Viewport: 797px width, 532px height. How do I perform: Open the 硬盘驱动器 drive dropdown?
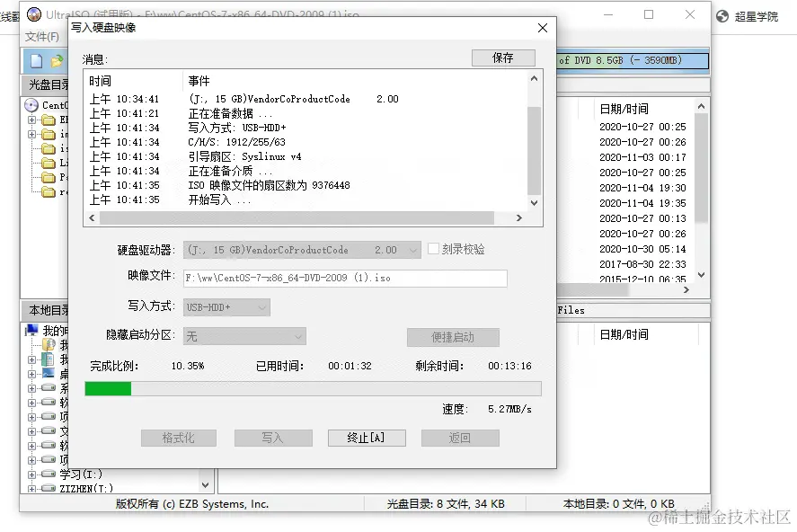click(302, 250)
